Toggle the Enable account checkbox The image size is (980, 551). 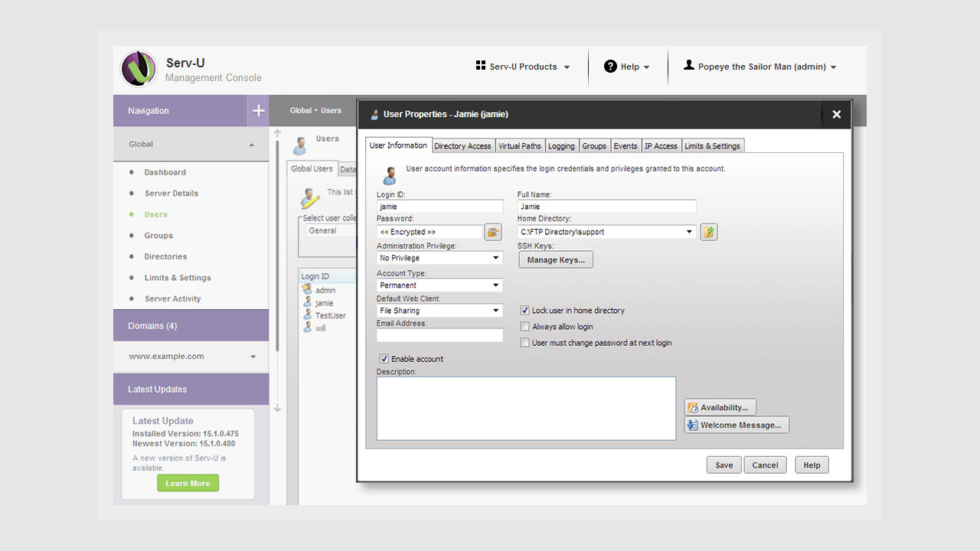[x=384, y=359]
